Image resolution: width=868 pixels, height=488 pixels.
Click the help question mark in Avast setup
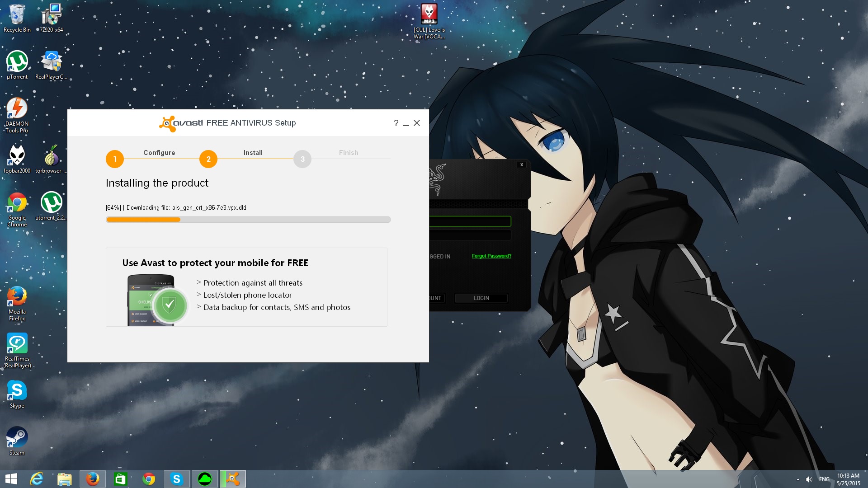click(x=396, y=123)
